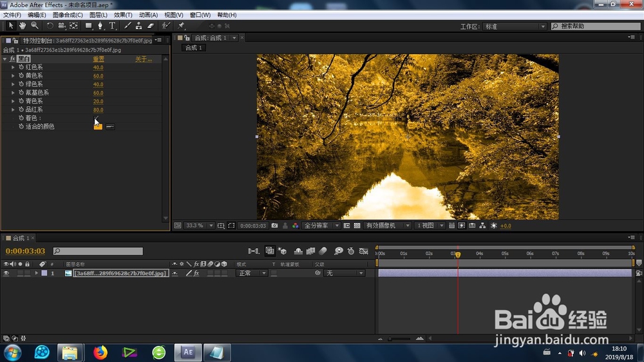Expand the 红色系 property
Image resolution: width=644 pixels, height=362 pixels.
(13, 68)
